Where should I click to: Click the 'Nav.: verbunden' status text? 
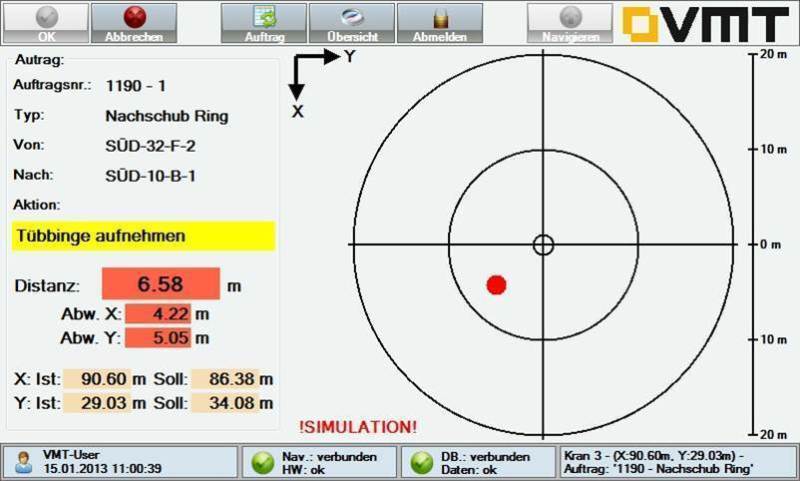(x=329, y=457)
